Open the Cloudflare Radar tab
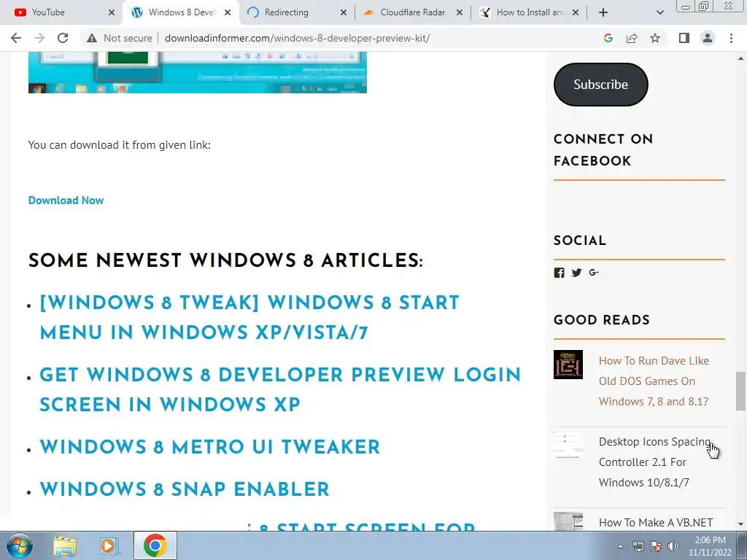This screenshot has width=747, height=560. point(413,12)
